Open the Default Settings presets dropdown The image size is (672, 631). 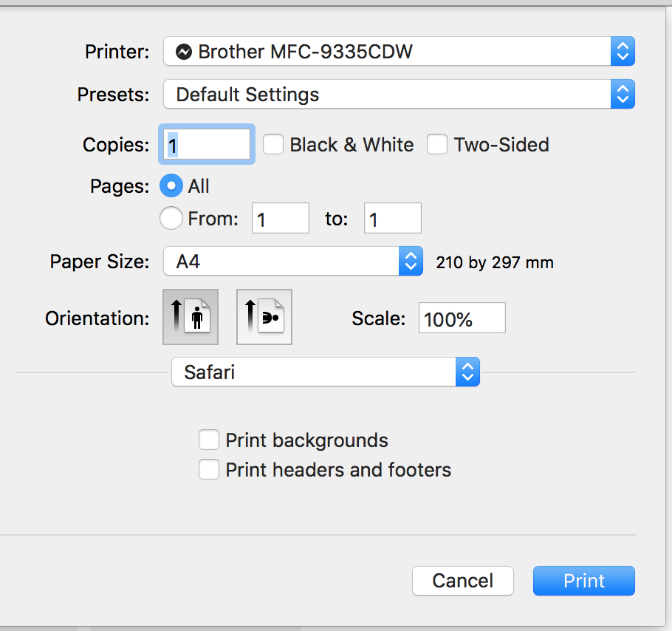pos(399,95)
